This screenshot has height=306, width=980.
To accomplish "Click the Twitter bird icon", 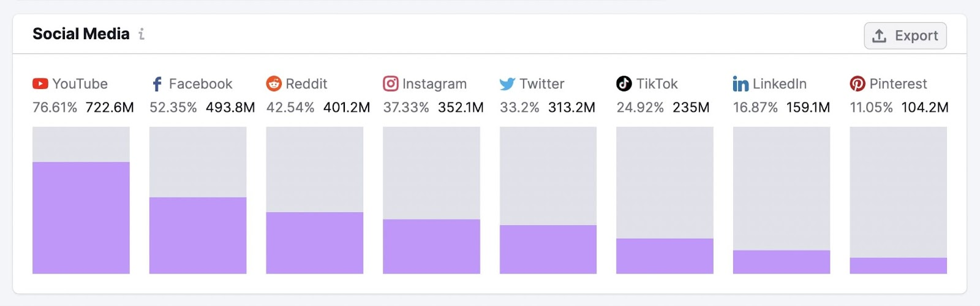I will 507,84.
